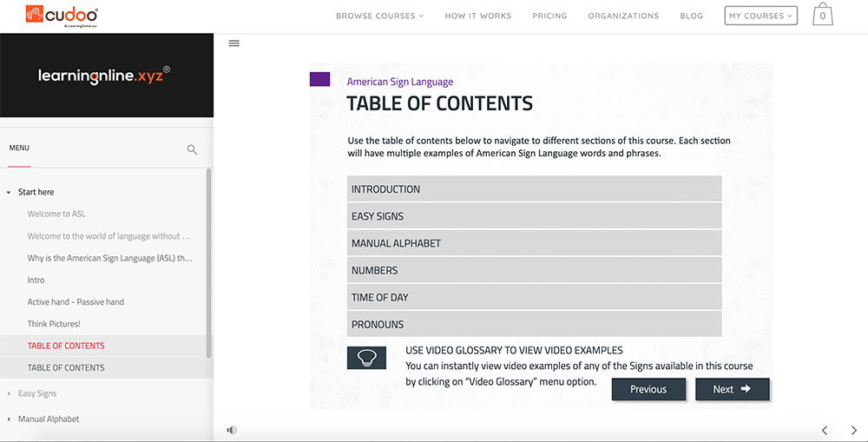868x442 pixels.
Task: Click the search magnifier in menu panel
Action: point(192,149)
